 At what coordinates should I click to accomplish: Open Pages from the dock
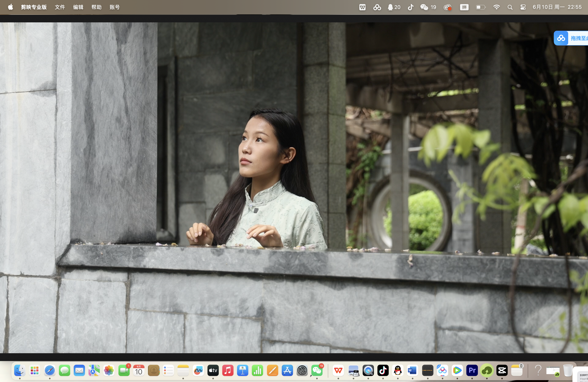[x=272, y=371]
